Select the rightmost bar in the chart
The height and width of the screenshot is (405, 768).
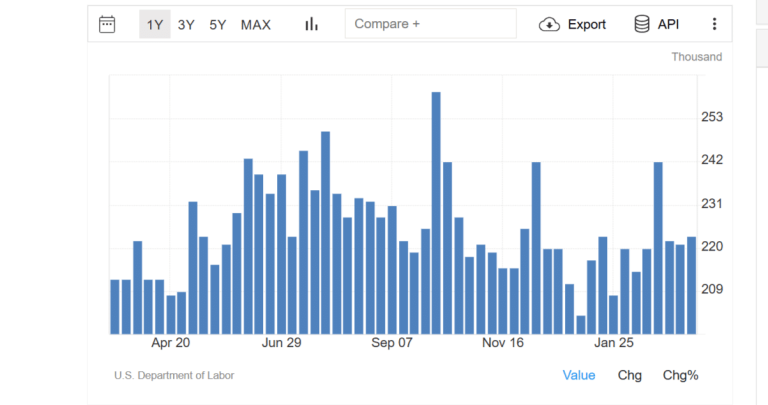point(691,285)
